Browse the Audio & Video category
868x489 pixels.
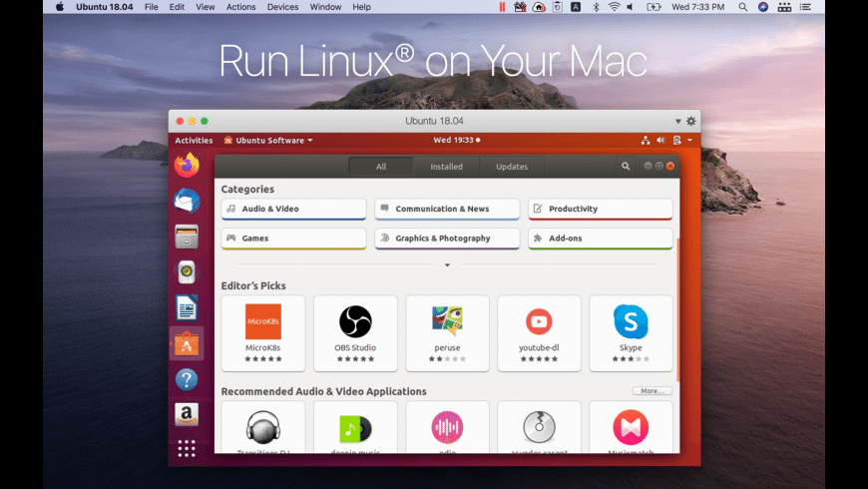(x=293, y=209)
